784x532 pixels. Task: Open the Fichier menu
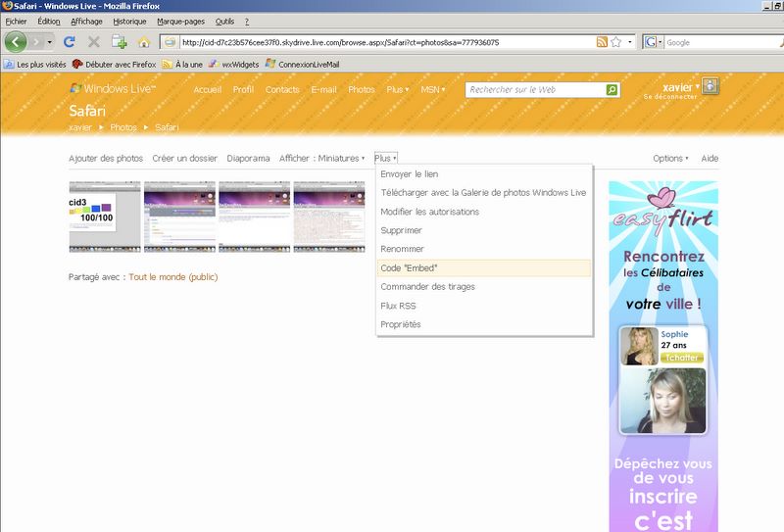point(16,21)
